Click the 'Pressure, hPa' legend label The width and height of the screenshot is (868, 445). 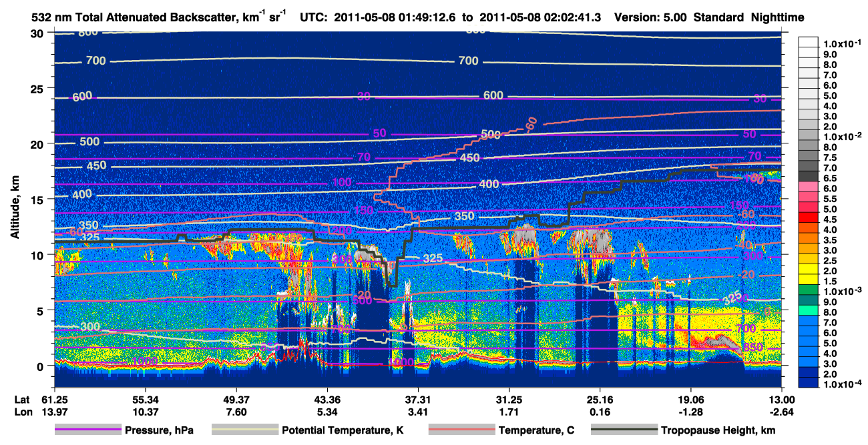click(159, 430)
